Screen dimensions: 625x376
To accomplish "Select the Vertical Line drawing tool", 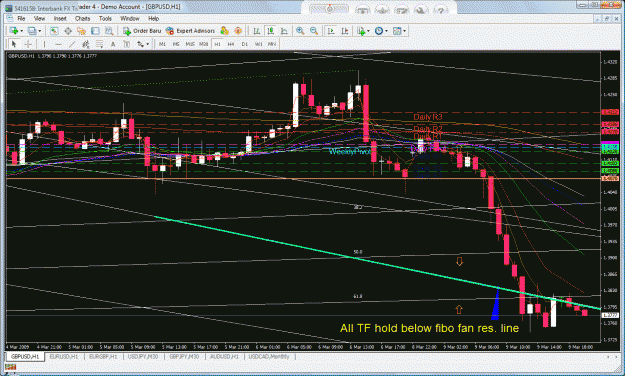I will [44, 44].
